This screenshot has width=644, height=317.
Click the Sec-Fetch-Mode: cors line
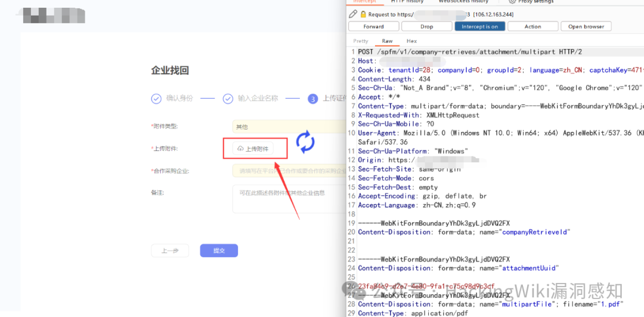[396, 178]
